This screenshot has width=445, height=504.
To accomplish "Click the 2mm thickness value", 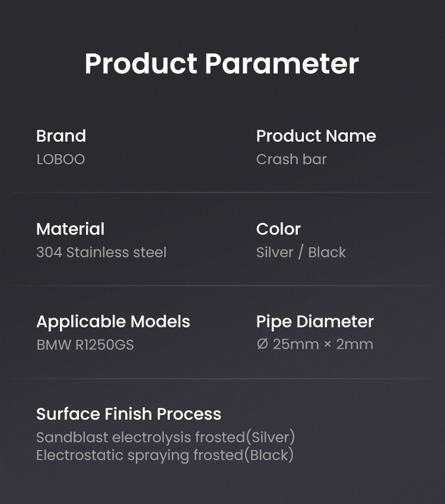I will click(355, 344).
